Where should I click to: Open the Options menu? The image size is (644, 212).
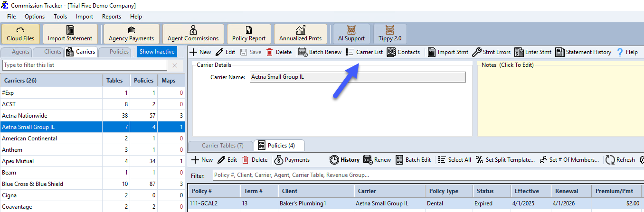(x=35, y=17)
